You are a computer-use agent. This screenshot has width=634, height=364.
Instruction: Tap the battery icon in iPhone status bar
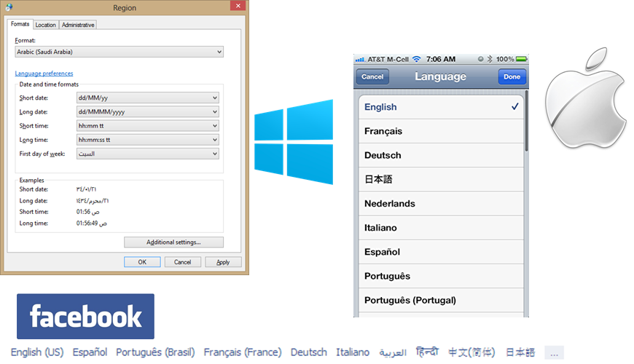coord(522,58)
